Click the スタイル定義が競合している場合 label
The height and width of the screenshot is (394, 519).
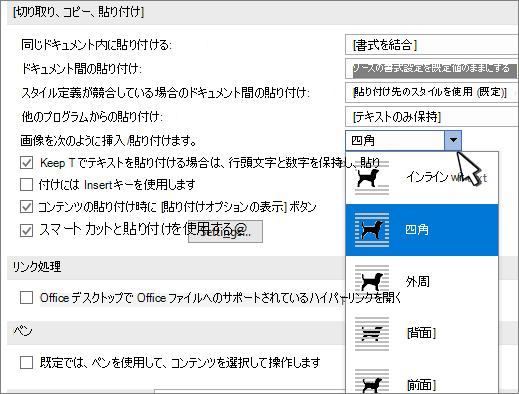165,92
